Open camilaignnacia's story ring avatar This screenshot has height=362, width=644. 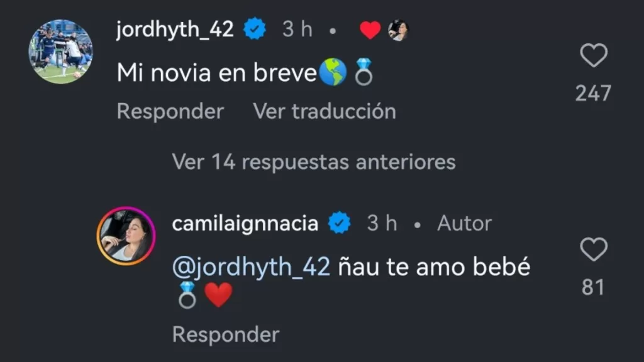125,236
